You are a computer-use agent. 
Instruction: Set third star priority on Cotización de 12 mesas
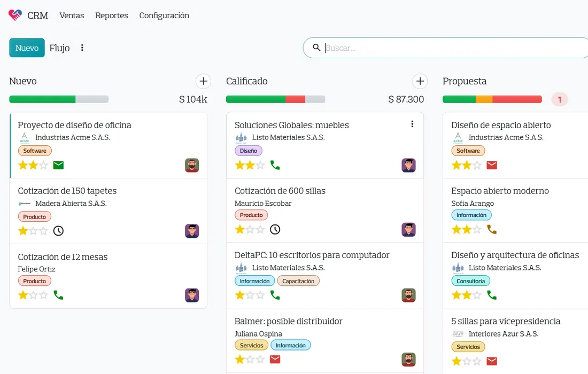[44, 295]
